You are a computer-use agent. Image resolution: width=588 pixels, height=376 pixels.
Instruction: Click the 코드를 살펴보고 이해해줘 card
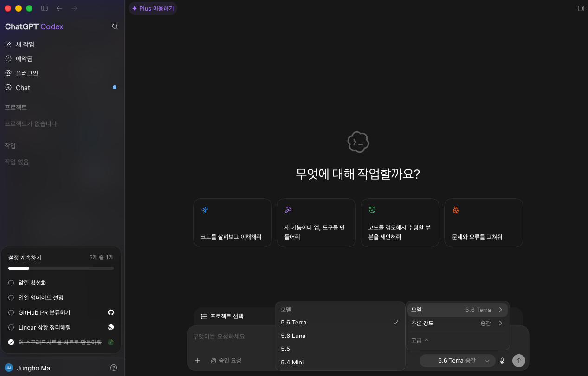pyautogui.click(x=233, y=223)
